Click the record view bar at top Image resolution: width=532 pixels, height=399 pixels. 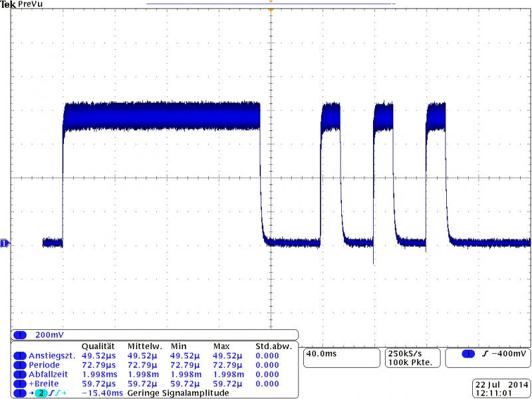271,3
